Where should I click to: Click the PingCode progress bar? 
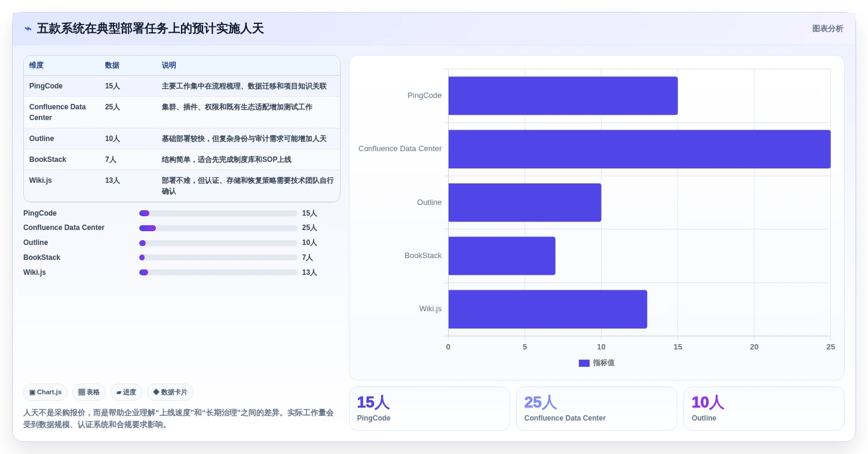point(218,213)
